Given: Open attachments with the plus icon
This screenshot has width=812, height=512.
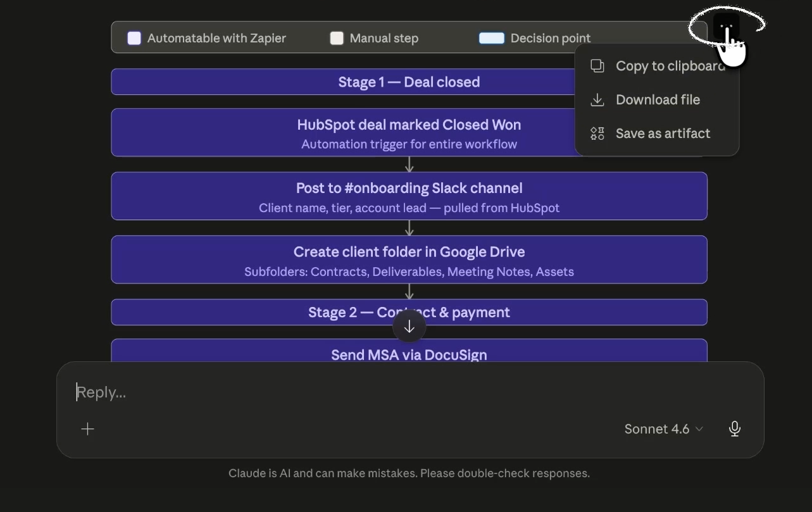Looking at the screenshot, I should [x=87, y=428].
